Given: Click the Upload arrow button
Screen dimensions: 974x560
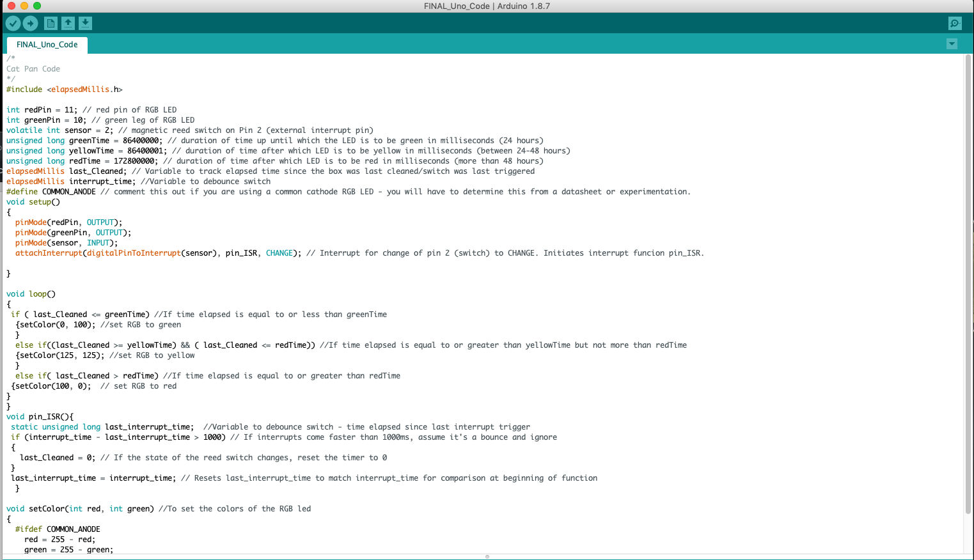Looking at the screenshot, I should 30,24.
